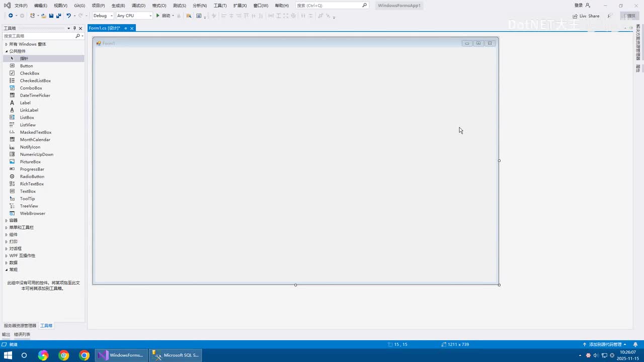Viewport: 644px width, 362px height.
Task: Open the 视图(V) menu
Action: click(x=60, y=6)
